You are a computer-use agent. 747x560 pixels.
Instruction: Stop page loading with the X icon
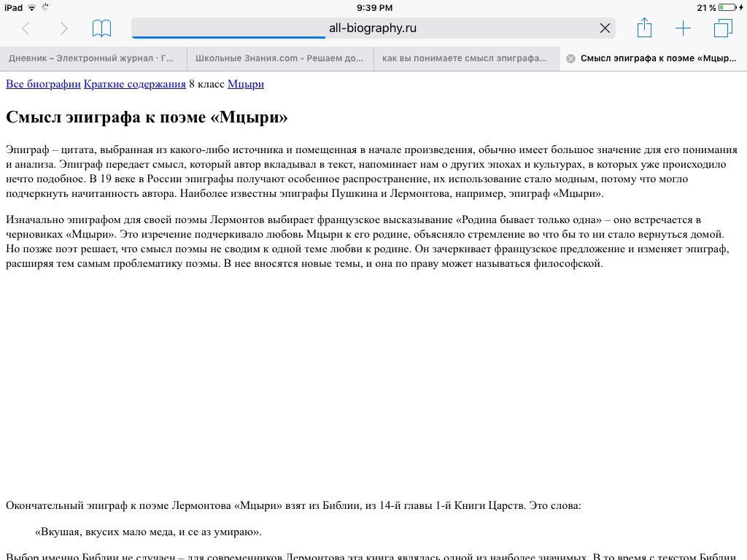pyautogui.click(x=605, y=28)
